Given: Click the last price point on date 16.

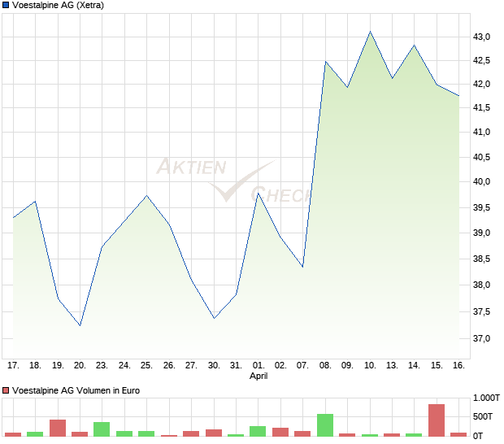Looking at the screenshot, I should (458, 96).
